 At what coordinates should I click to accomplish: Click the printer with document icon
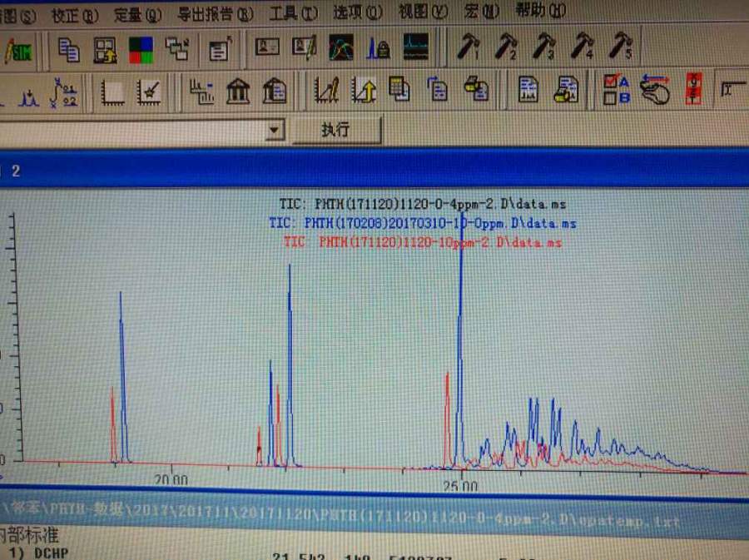click(476, 89)
